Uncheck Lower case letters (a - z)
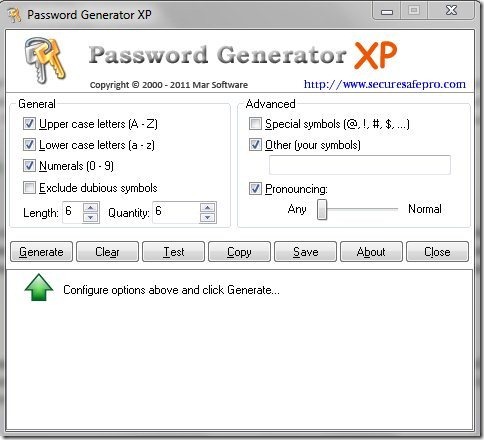484x440 pixels. point(29,145)
